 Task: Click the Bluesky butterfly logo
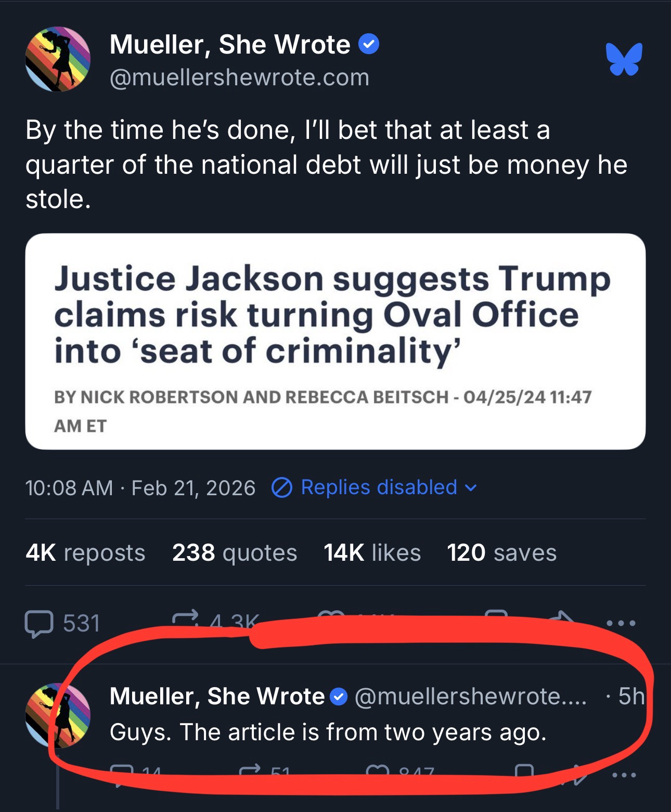click(624, 59)
